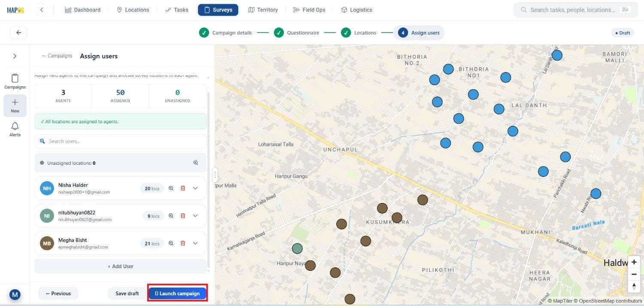This screenshot has height=306, width=644.
Task: Go to the Field Ops tab
Action: 309,10
